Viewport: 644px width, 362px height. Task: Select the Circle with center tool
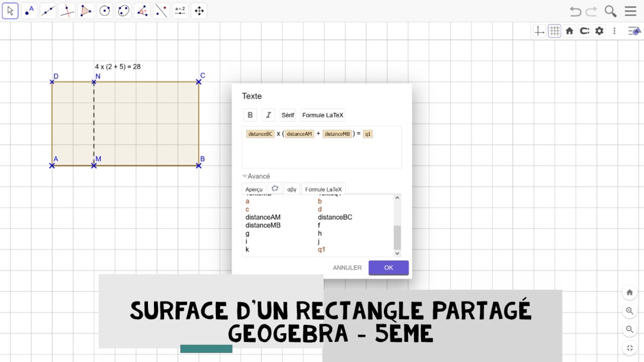point(105,11)
